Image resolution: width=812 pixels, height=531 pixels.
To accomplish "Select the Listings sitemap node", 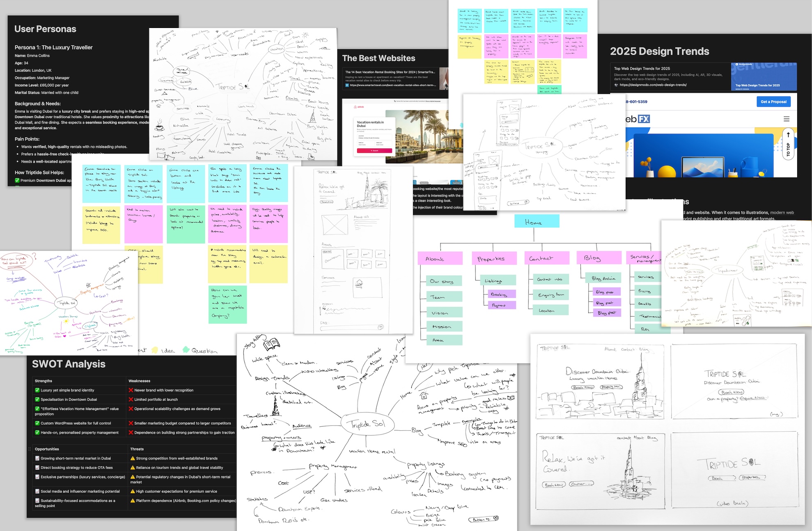I will click(498, 280).
